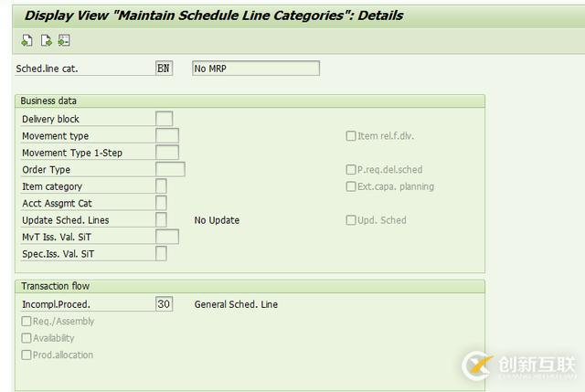Check the Prod.allocation checkbox
585x392 pixels.
[27, 355]
